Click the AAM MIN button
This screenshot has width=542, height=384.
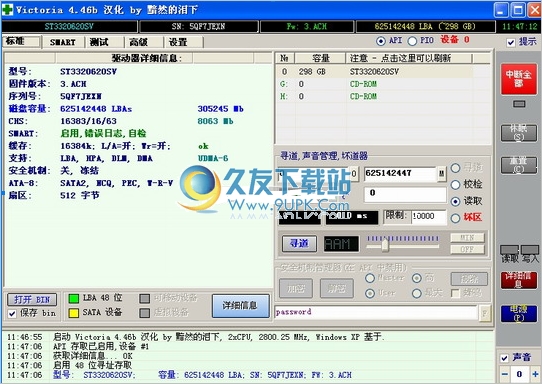click(x=467, y=238)
